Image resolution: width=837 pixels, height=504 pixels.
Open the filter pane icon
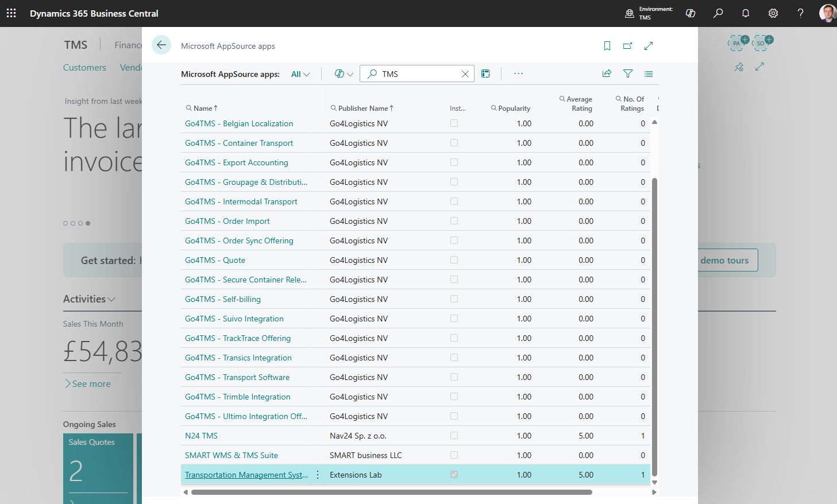(628, 73)
